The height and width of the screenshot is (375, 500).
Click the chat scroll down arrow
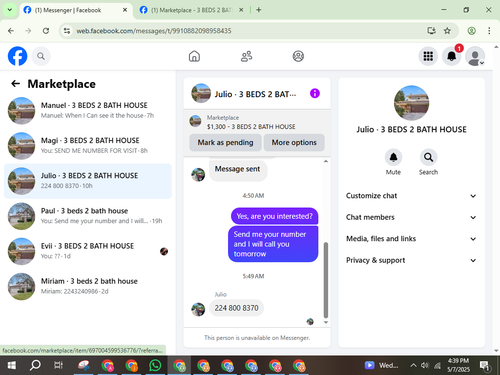point(326,322)
